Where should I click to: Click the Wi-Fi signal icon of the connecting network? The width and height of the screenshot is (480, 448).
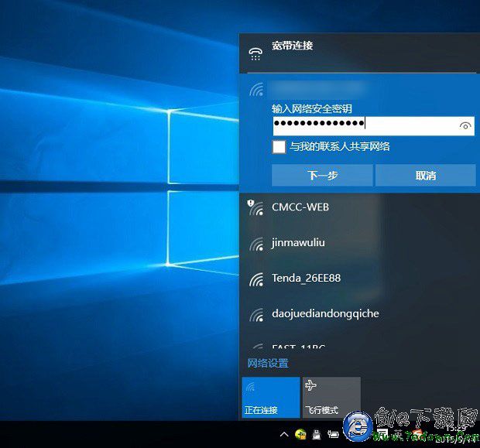[256, 89]
